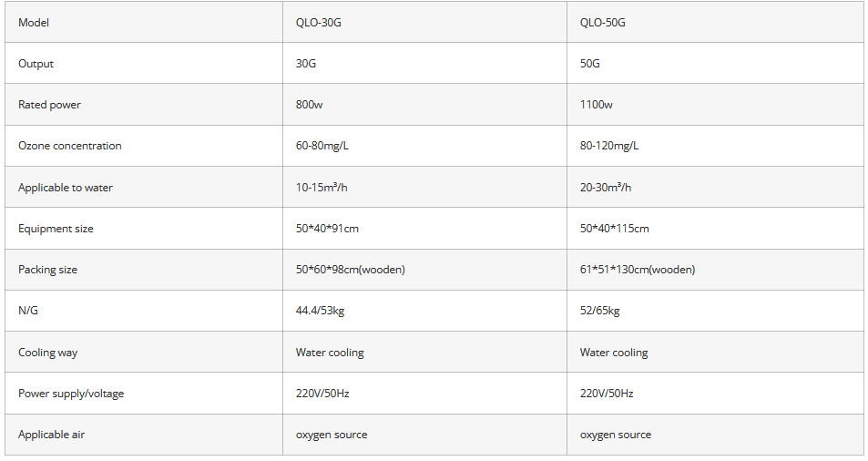868x461 pixels.
Task: Click the 60-80mg/L concentration value
Action: pyautogui.click(x=322, y=146)
